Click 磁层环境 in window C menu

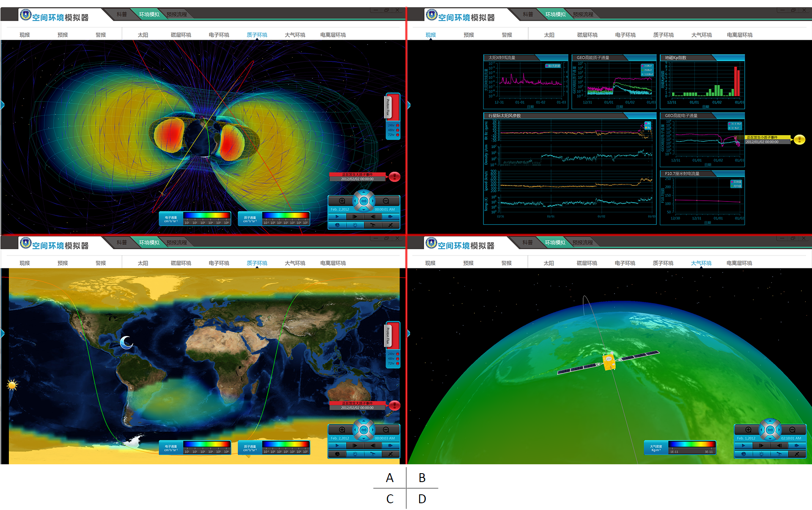pos(181,263)
